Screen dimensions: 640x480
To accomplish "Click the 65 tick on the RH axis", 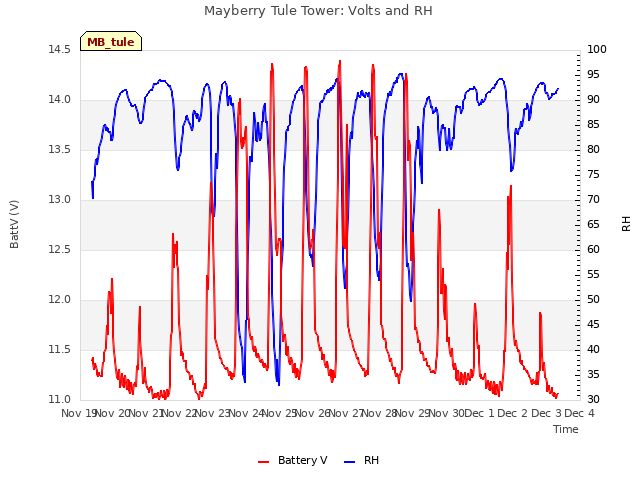I will coord(593,224).
